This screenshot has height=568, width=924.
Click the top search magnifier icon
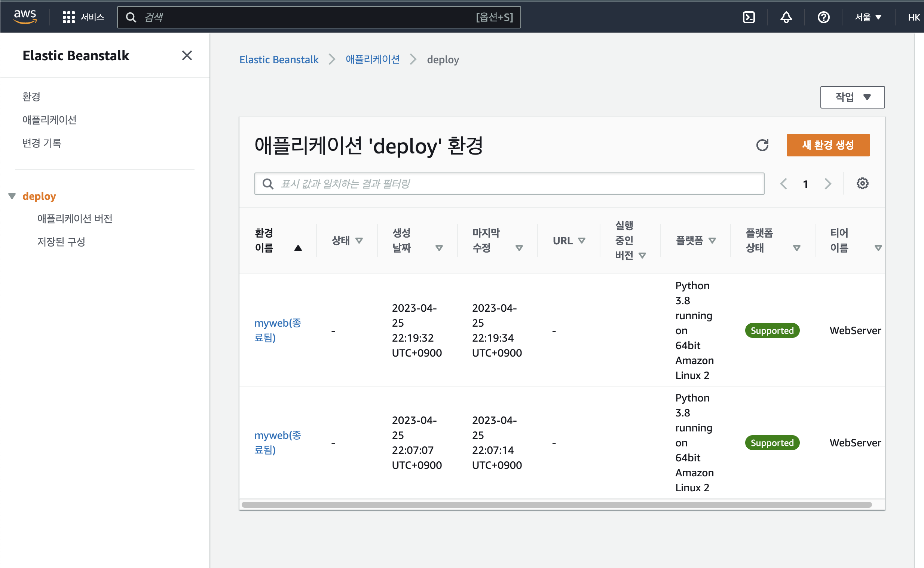[131, 17]
